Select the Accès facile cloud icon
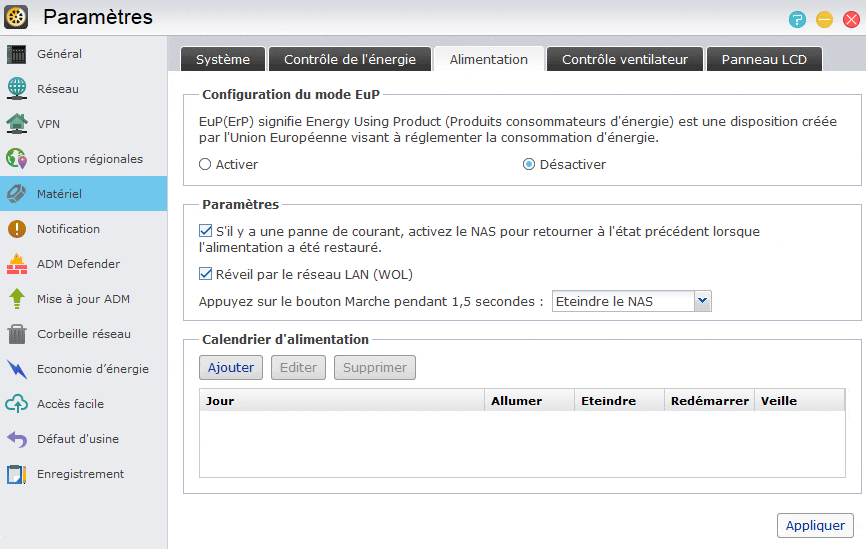The width and height of the screenshot is (866, 549). (17, 404)
